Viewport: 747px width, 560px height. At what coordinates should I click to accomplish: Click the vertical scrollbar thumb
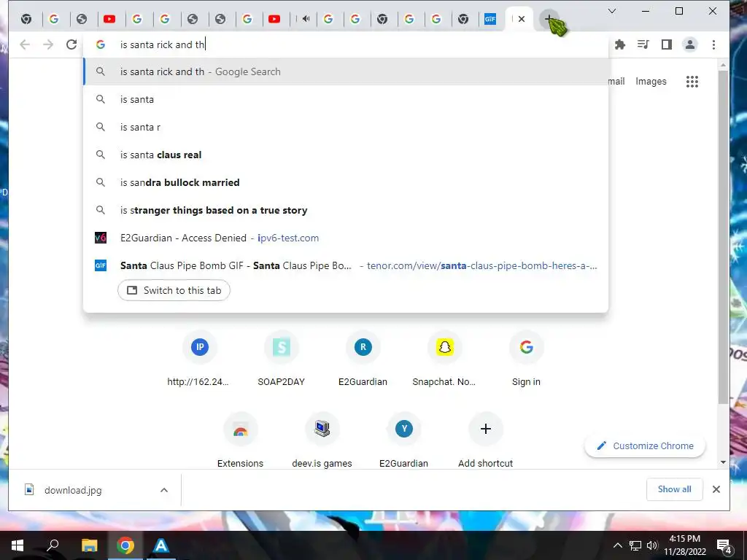pos(723,237)
